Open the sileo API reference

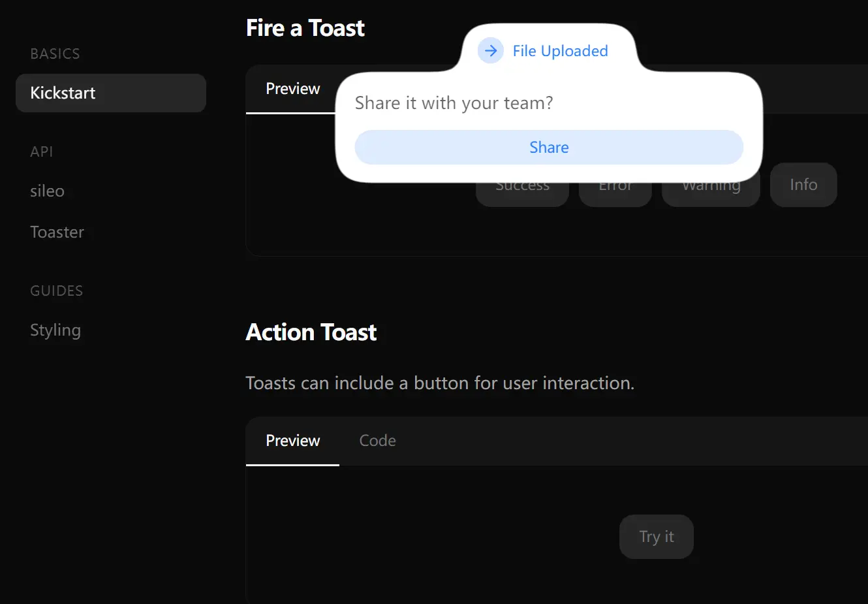(47, 191)
